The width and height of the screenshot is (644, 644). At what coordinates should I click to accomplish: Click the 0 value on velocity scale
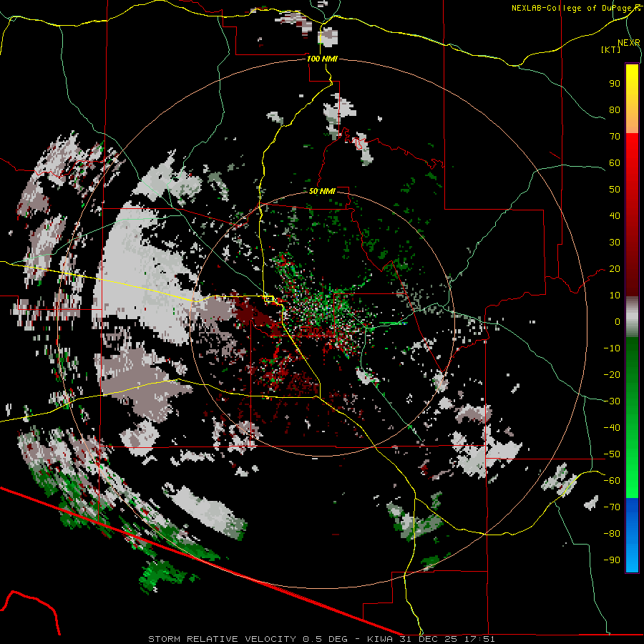click(618, 321)
